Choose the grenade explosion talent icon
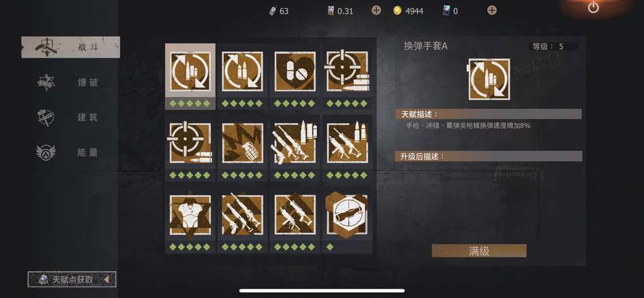Viewport: 644px width, 298px height. [242, 143]
